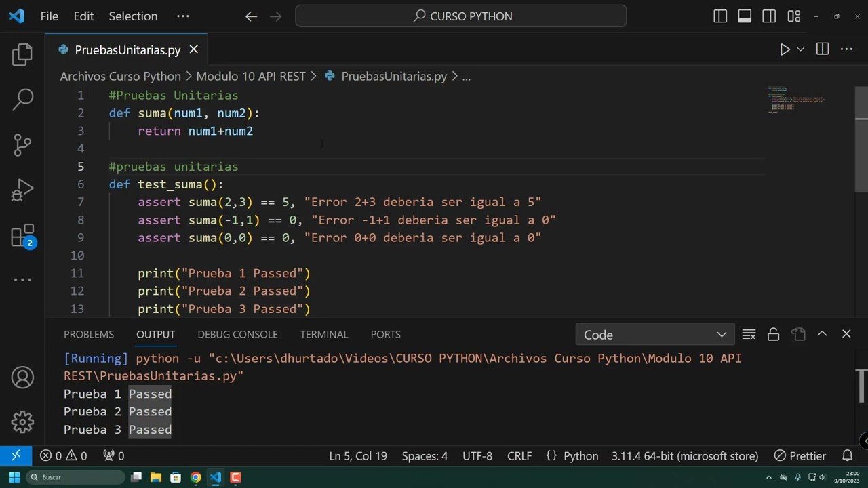Click Prettier status bar item
Viewport: 868px width, 488px height.
click(800, 455)
